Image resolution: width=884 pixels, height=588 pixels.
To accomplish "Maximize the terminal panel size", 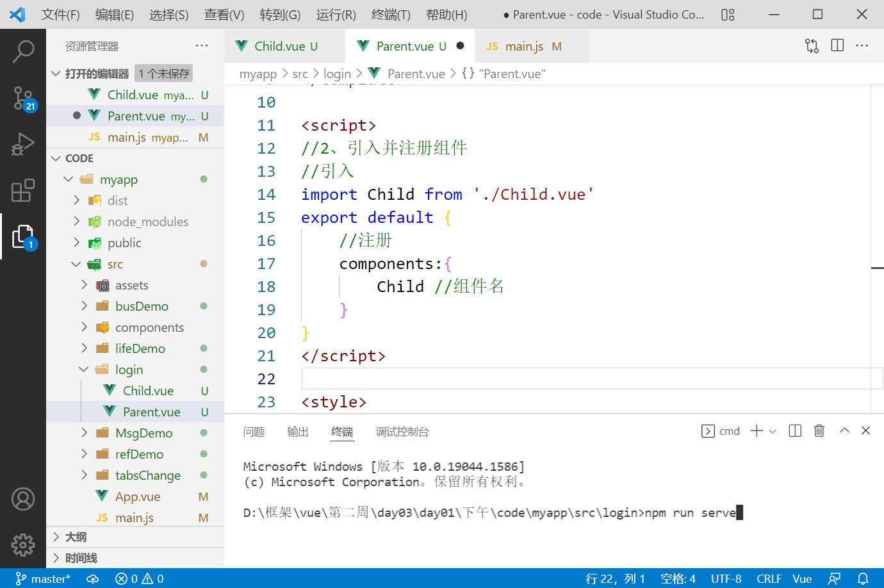I will click(844, 431).
